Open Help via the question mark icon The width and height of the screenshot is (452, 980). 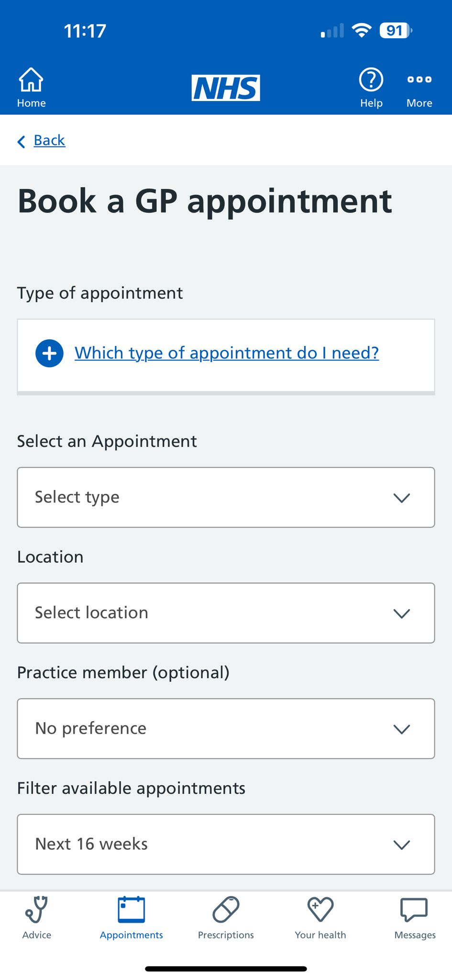click(x=371, y=80)
